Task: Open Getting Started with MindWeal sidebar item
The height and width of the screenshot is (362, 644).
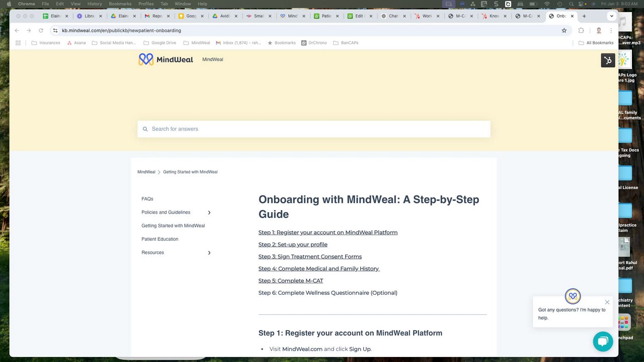Action: (173, 226)
